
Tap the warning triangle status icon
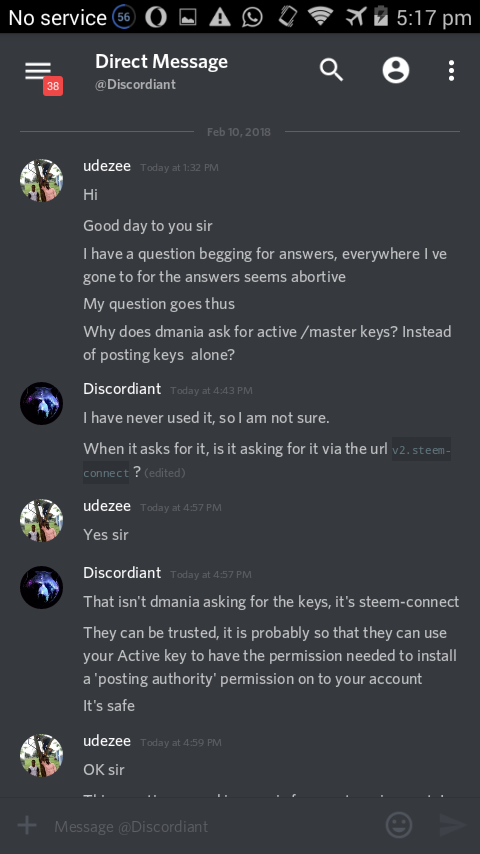click(x=220, y=17)
